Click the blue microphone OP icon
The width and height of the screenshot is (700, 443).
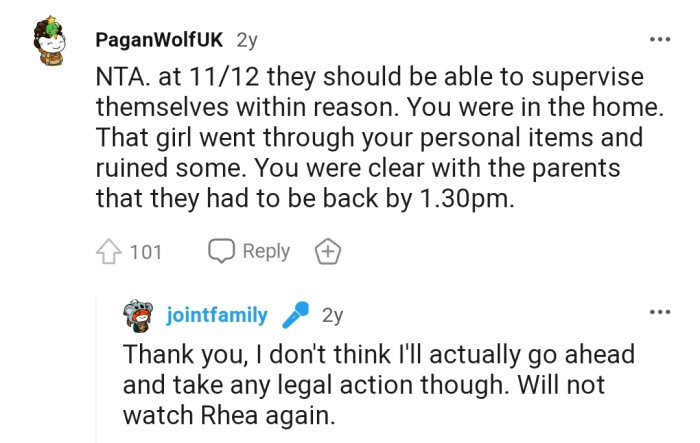click(295, 316)
